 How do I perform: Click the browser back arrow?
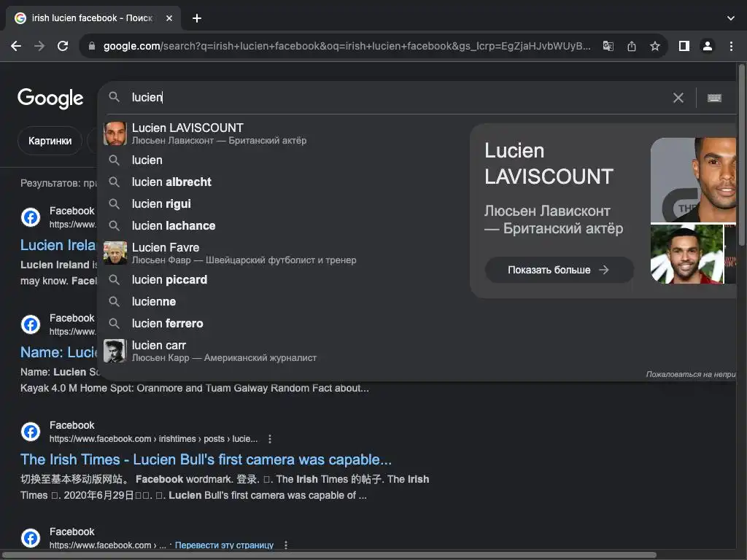pyautogui.click(x=16, y=46)
